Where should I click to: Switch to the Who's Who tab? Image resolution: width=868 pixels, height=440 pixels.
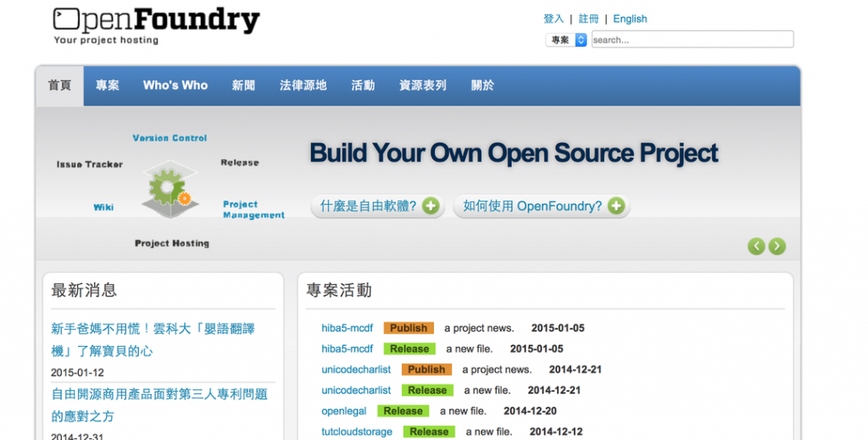(175, 86)
